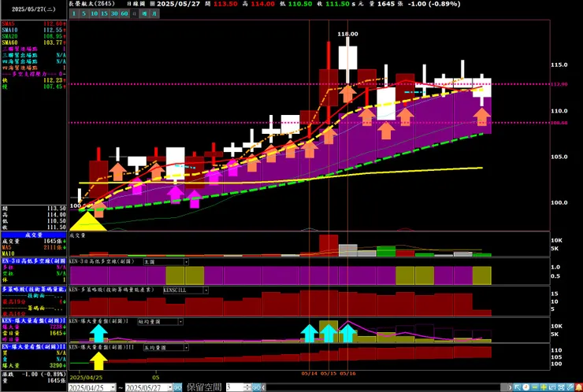Select the drawing pen tool icon

570,387
